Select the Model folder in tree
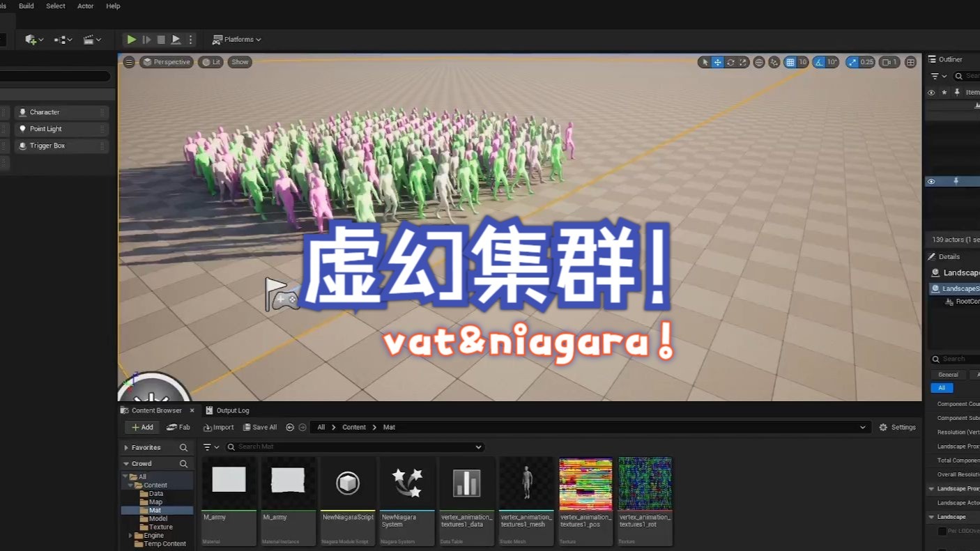This screenshot has width=980, height=551. (x=158, y=519)
